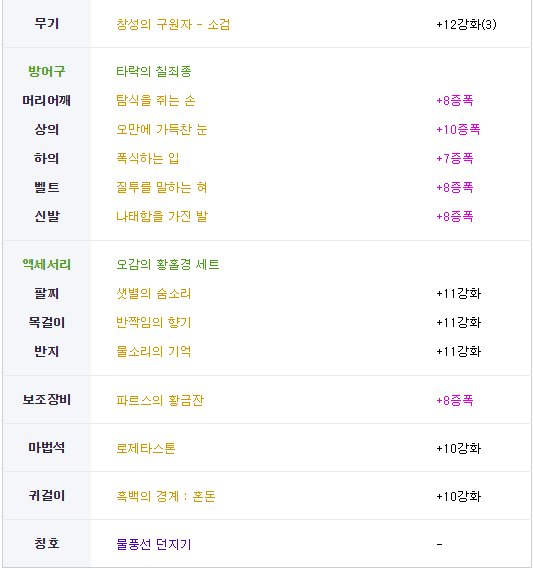Select the 흑백의 경계 : 혼돈 earring

[166, 496]
